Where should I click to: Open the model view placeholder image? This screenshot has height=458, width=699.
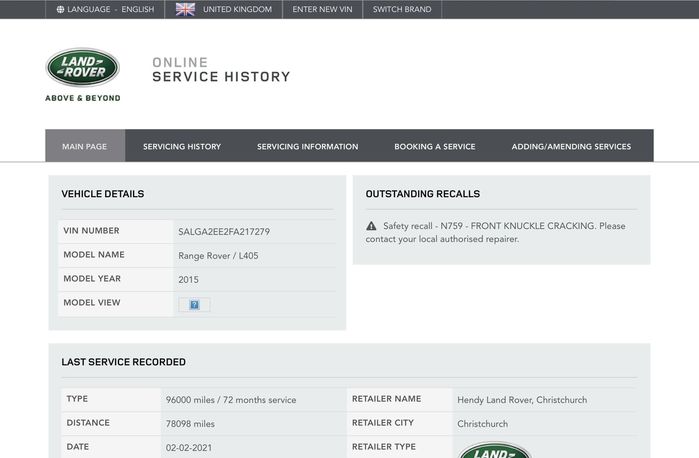[x=194, y=305]
